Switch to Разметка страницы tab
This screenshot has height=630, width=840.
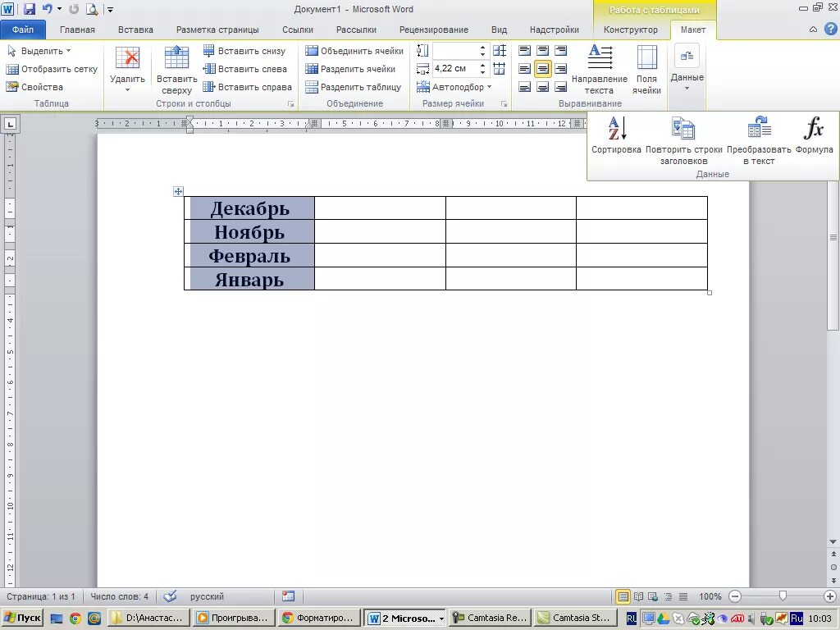coord(217,30)
